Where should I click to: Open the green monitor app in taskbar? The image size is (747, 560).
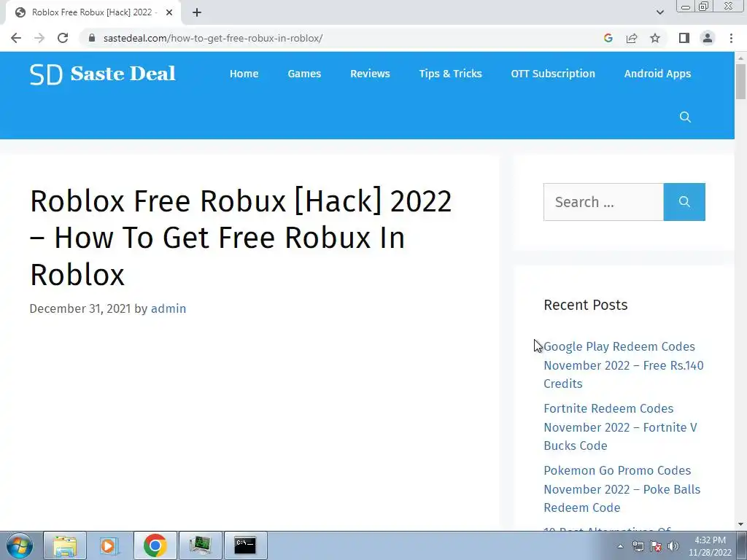point(200,545)
